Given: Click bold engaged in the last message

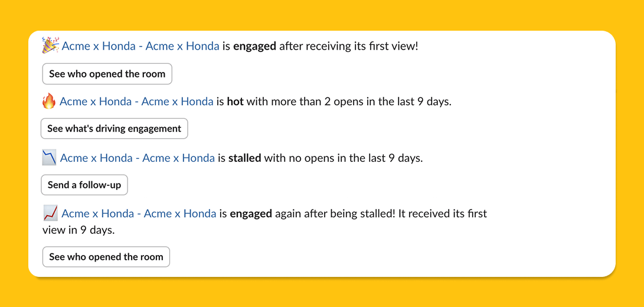Looking at the screenshot, I should pyautogui.click(x=251, y=214).
